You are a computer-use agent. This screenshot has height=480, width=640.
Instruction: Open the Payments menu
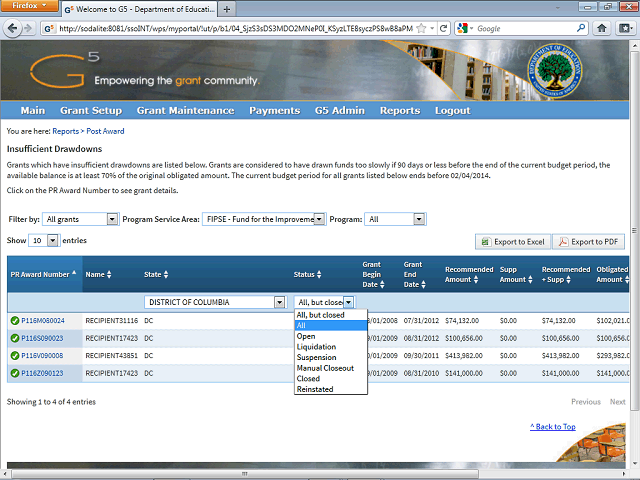coord(274,111)
